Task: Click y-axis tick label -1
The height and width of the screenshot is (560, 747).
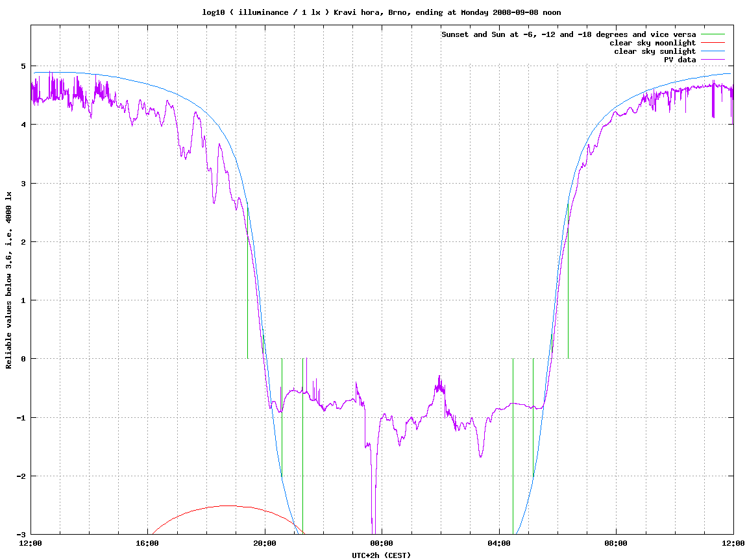Action: click(x=21, y=418)
